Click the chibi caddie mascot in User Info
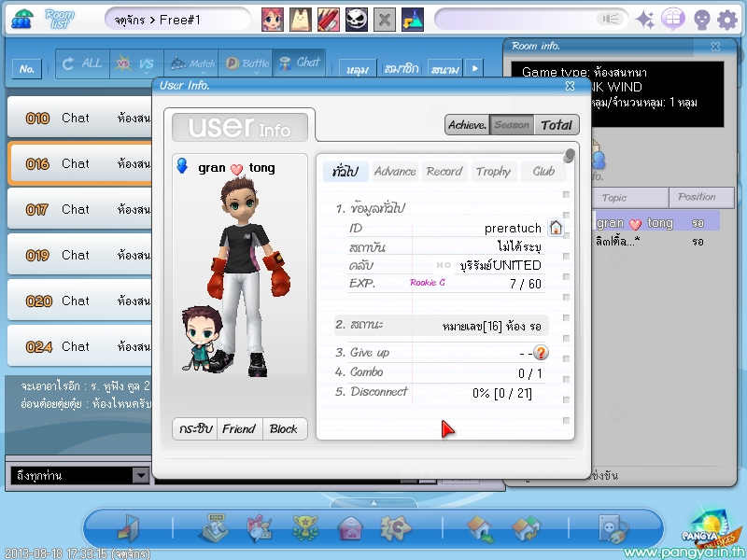This screenshot has width=747, height=560. point(202,338)
